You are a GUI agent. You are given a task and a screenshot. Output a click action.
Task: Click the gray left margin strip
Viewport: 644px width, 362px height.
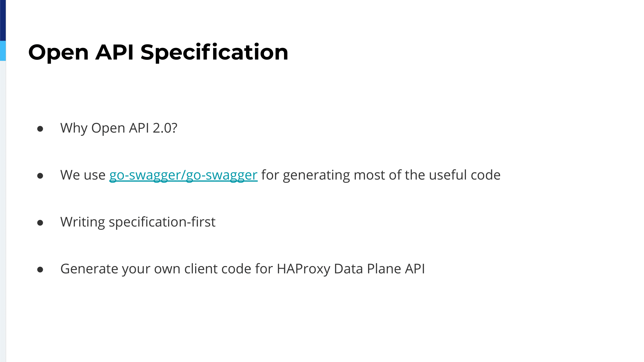3,211
